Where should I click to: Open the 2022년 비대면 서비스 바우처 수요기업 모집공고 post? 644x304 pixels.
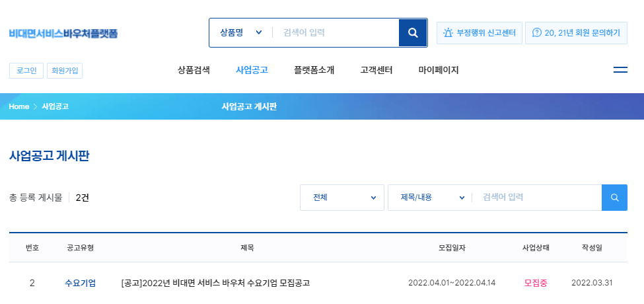(215, 283)
